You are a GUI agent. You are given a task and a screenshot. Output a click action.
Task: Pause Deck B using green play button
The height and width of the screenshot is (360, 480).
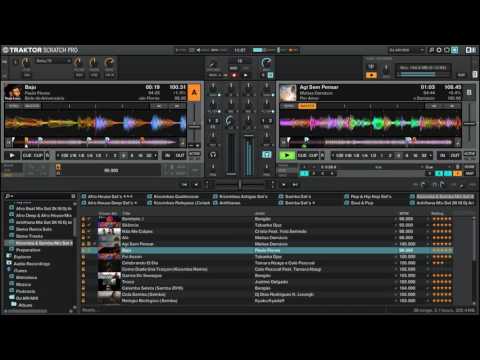click(x=287, y=155)
